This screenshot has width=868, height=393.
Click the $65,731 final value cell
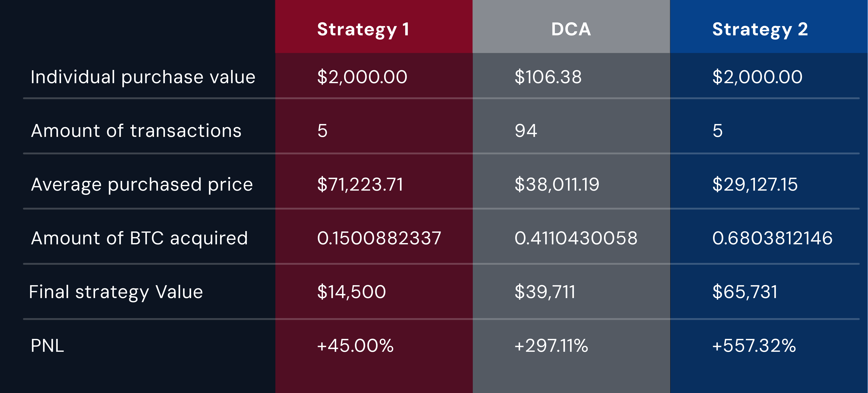click(x=745, y=292)
